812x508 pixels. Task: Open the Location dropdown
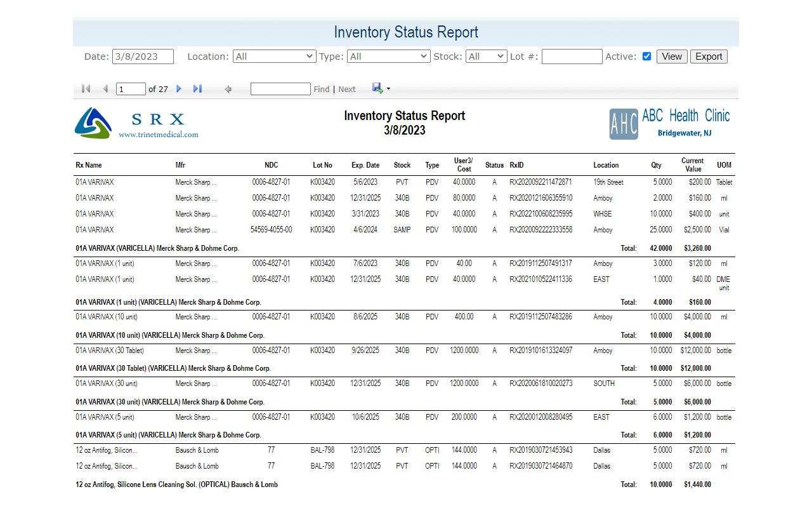pyautogui.click(x=274, y=57)
